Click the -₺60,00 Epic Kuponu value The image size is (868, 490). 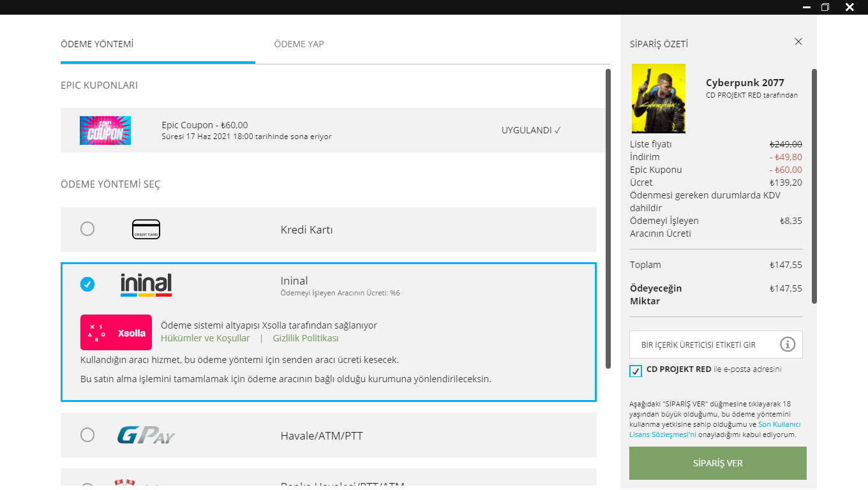coord(786,170)
